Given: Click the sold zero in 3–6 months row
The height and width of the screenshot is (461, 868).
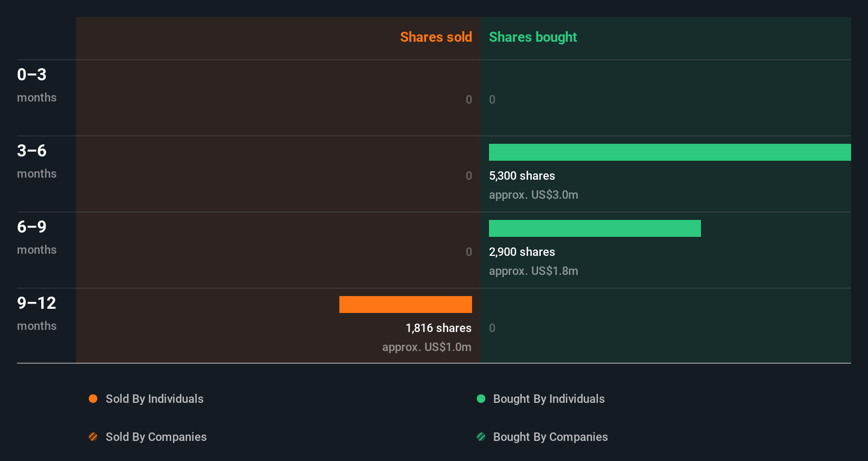Looking at the screenshot, I should 469,176.
